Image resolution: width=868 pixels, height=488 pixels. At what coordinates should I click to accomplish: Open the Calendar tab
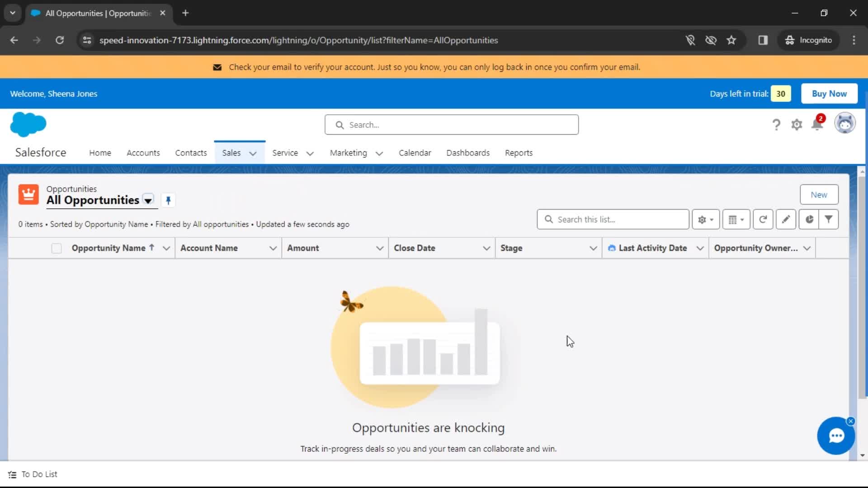[x=415, y=153]
